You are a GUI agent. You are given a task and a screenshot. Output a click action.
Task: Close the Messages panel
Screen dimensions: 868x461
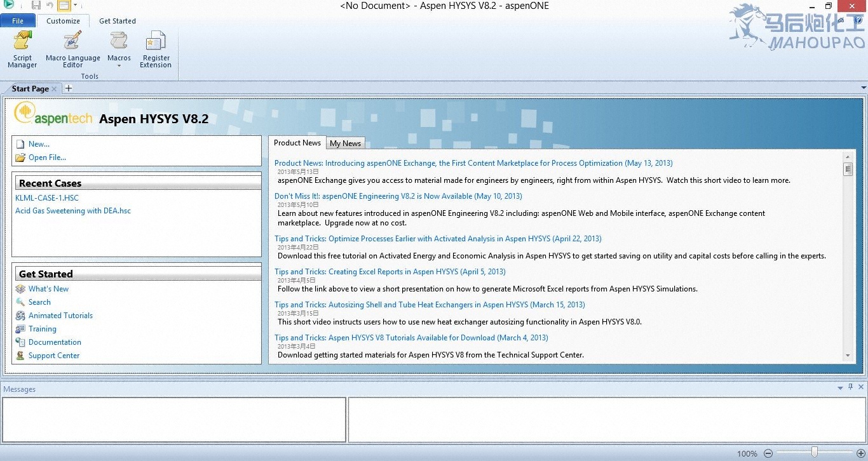click(x=861, y=387)
